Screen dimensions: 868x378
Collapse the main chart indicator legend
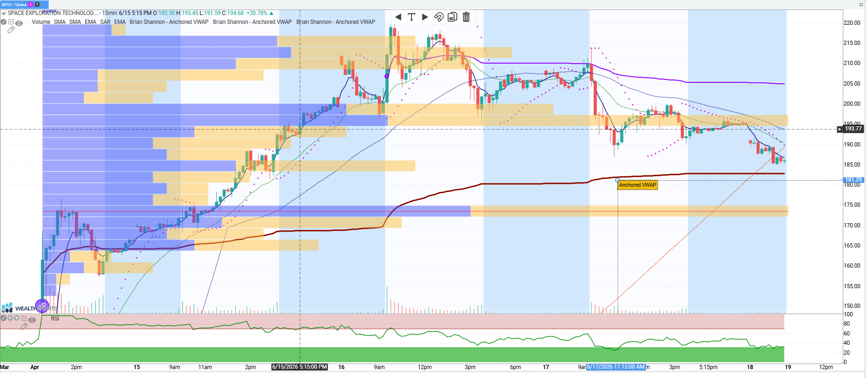[x=11, y=22]
